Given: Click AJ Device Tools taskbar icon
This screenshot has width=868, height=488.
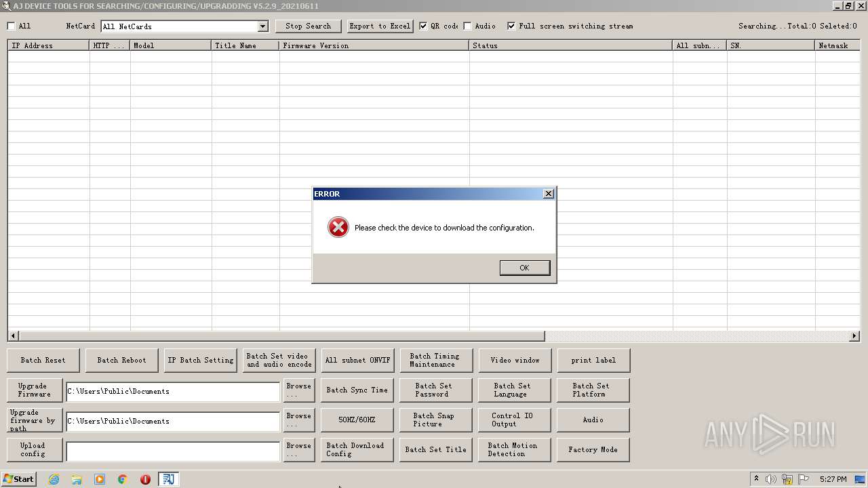Looking at the screenshot, I should click(168, 479).
